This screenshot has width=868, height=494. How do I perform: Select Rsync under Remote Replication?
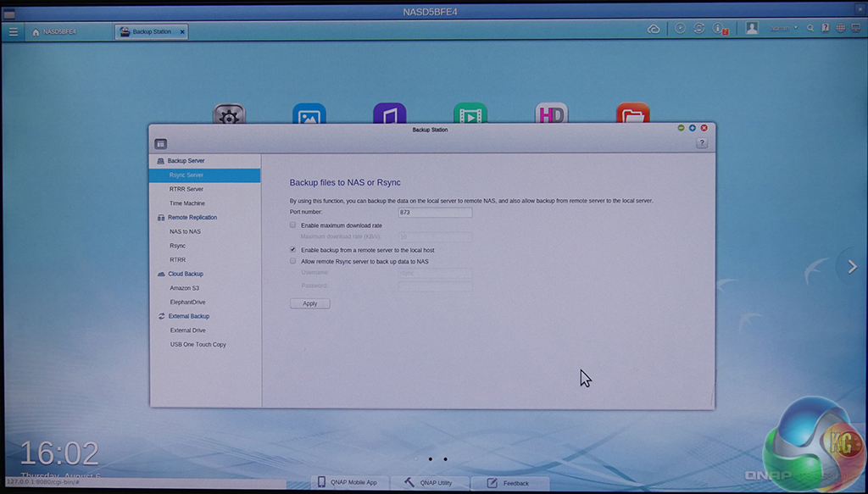click(x=178, y=246)
